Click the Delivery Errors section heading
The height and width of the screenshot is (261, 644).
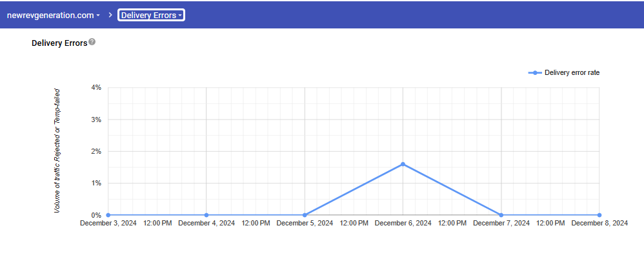click(59, 43)
